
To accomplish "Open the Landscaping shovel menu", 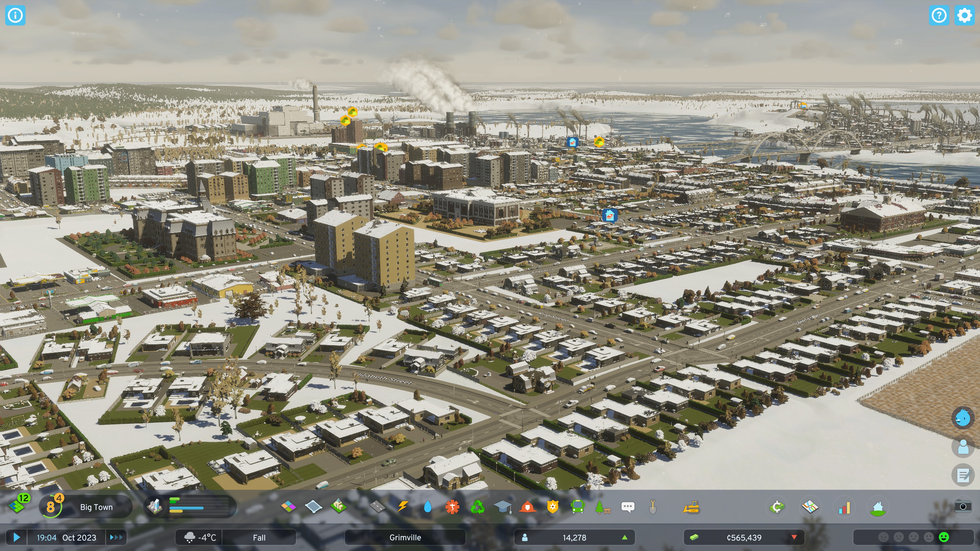I will (x=653, y=507).
